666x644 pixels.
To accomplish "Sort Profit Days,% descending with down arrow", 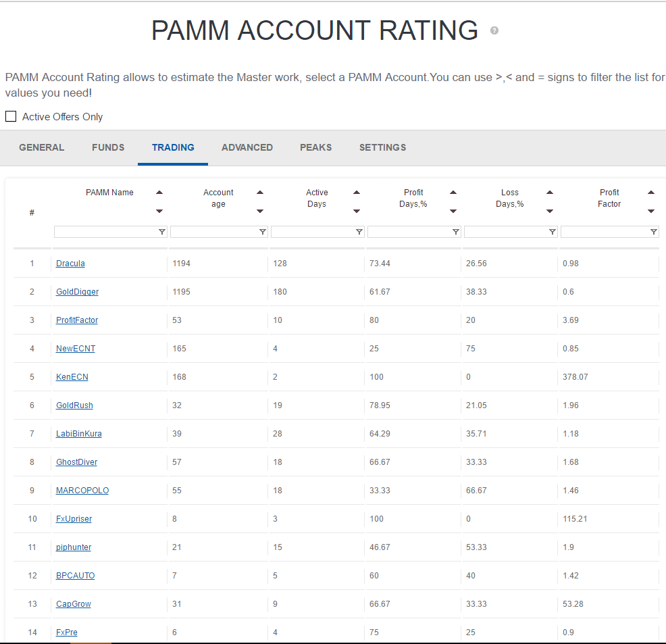I will pos(453,212).
